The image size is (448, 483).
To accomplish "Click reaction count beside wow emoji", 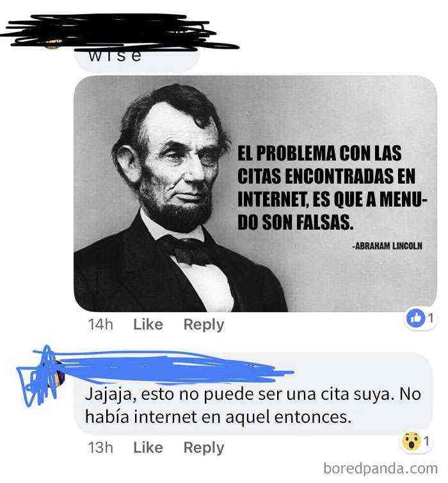I will click(426, 441).
